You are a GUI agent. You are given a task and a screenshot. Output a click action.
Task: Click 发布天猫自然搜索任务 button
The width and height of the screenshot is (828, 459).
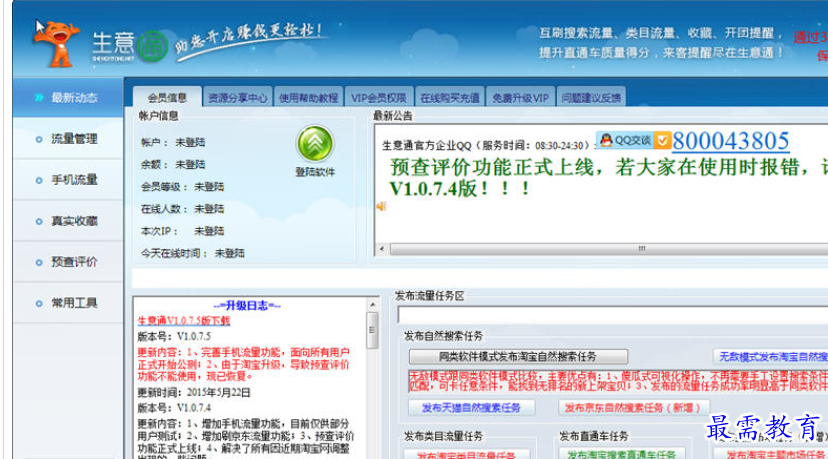click(x=471, y=408)
